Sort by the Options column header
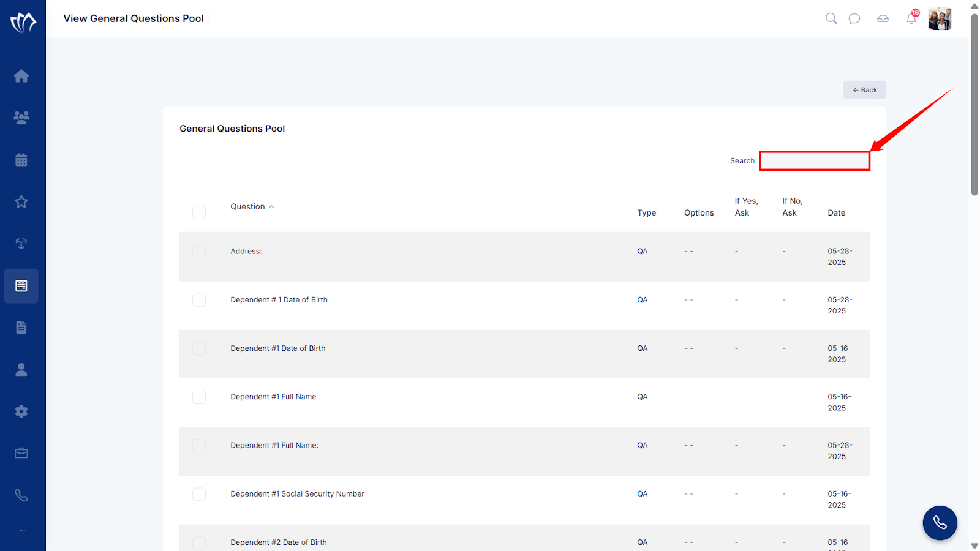The height and width of the screenshot is (551, 980). point(699,212)
